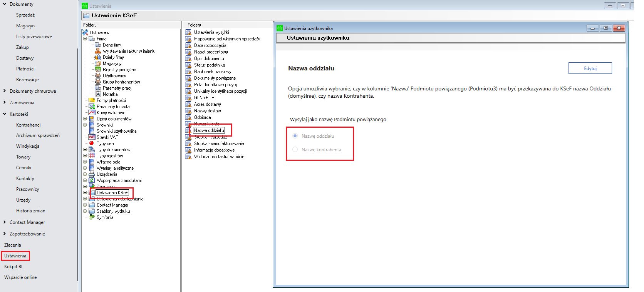Click the Symfonia icon in the tree

[x=92, y=217]
